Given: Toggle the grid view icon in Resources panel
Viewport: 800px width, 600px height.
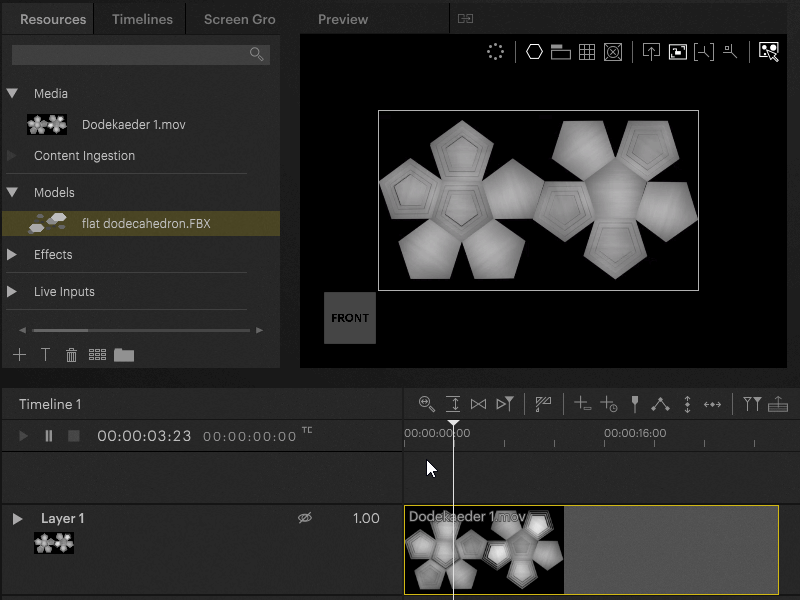Looking at the screenshot, I should pos(97,355).
